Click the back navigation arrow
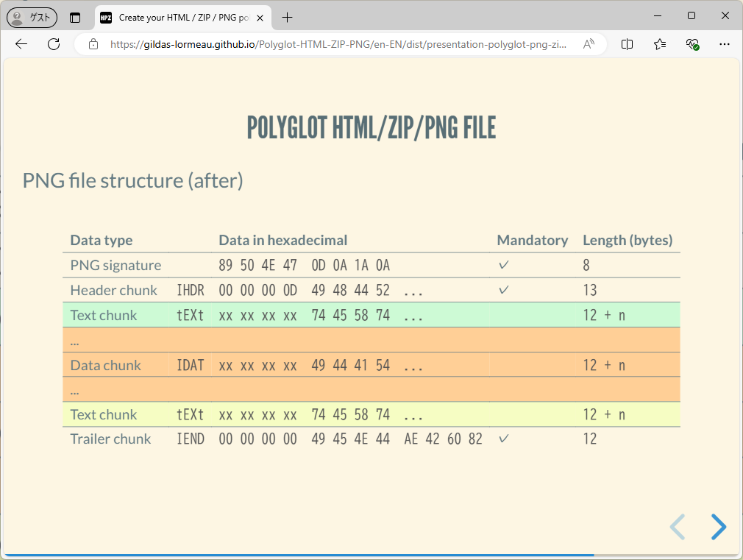This screenshot has width=743, height=560. 21,44
